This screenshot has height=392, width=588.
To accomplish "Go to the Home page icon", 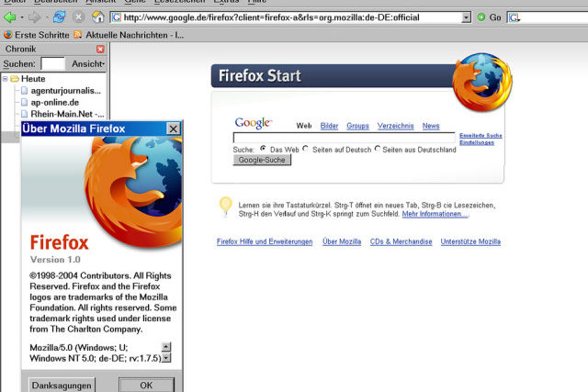I will tap(98, 17).
